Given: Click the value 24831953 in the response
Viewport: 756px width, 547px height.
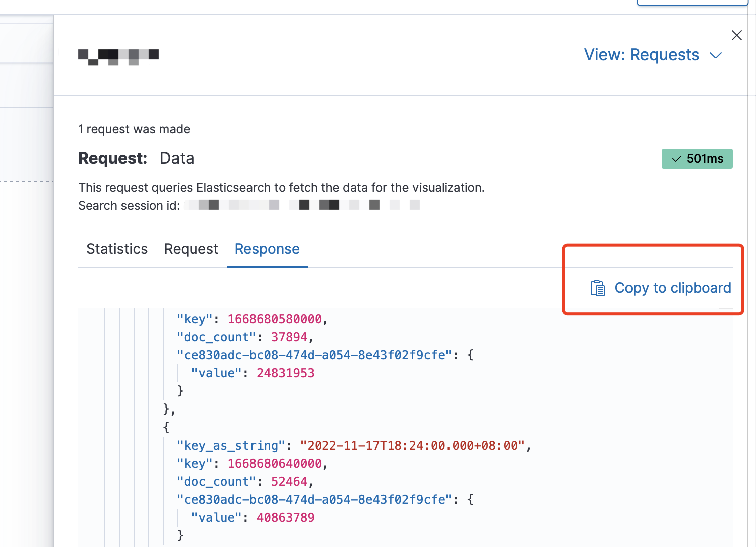Looking at the screenshot, I should click(285, 373).
